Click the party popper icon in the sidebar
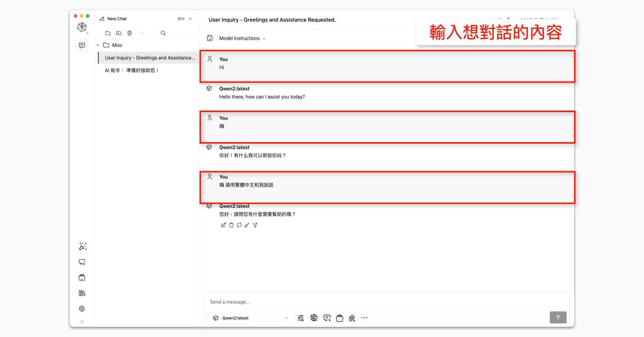Screen dimensions: 644x337 coord(82,247)
